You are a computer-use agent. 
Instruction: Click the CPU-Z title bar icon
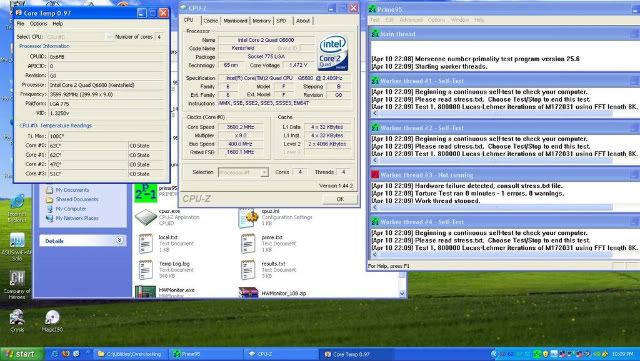(x=183, y=7)
